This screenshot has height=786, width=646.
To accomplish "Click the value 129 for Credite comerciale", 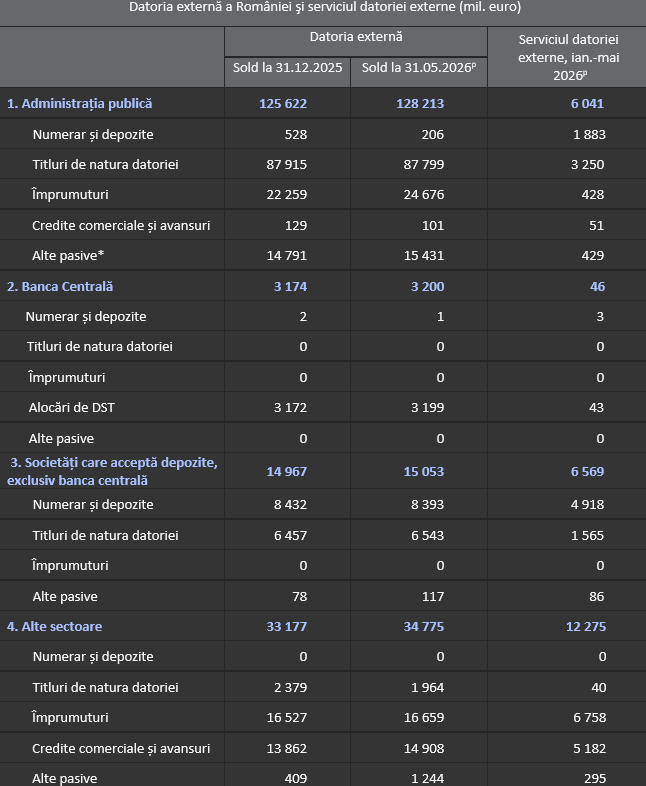I will coord(296,226).
